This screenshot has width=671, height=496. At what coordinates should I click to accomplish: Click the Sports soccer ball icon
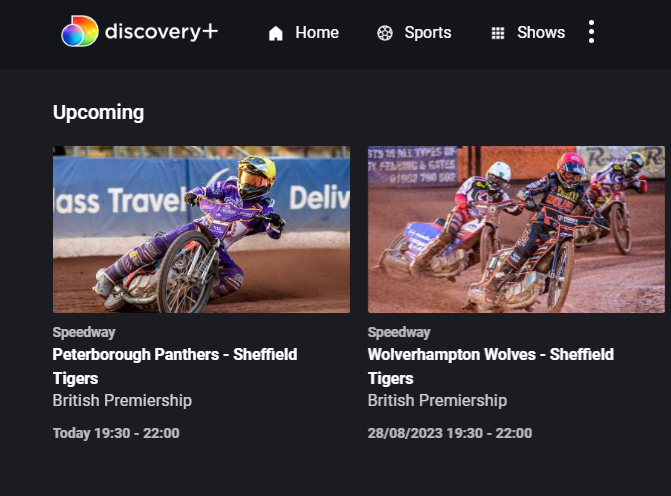click(385, 33)
